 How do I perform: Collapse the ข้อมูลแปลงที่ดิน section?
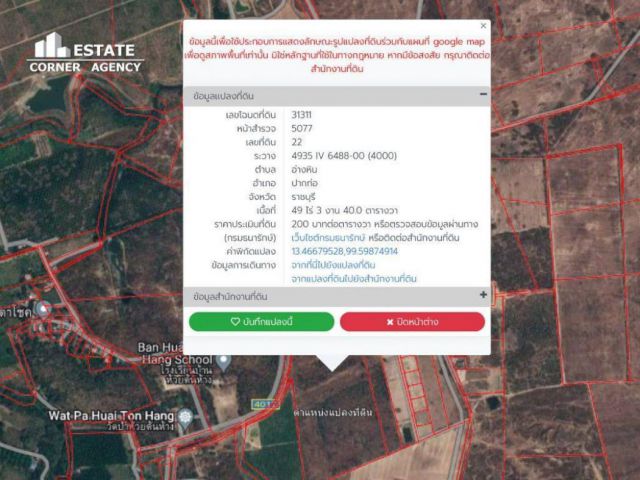click(x=483, y=95)
